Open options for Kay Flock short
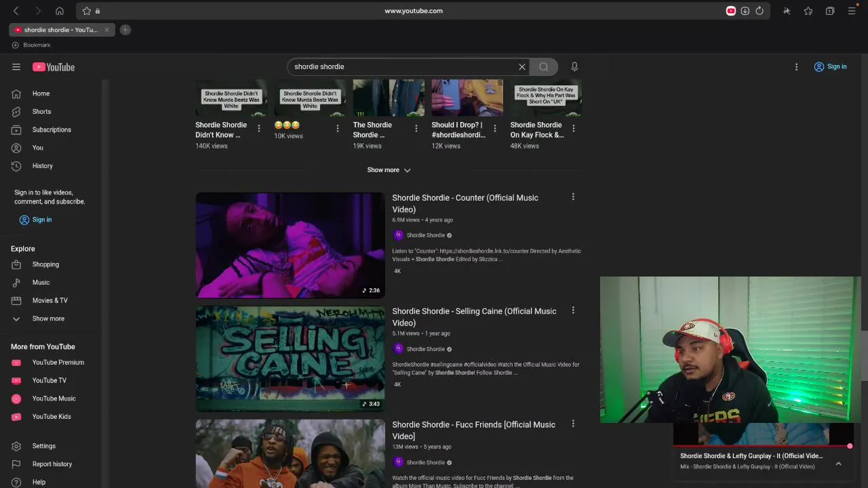 [574, 129]
